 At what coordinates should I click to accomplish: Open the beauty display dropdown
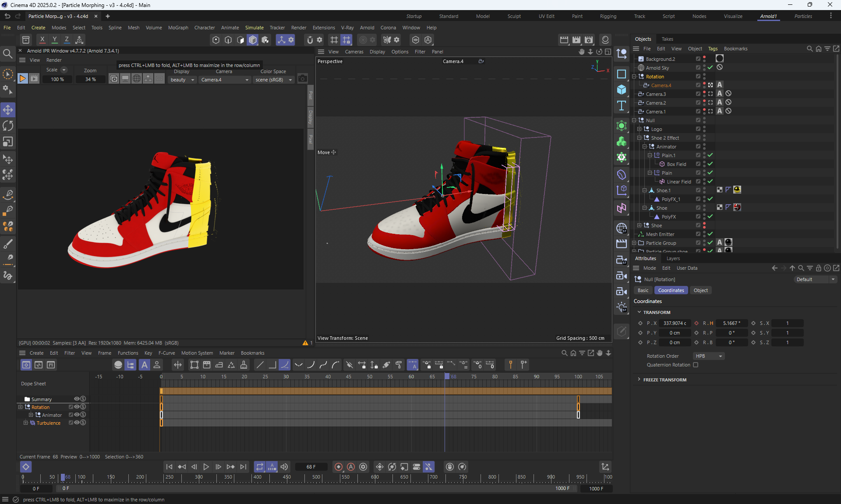coord(182,80)
